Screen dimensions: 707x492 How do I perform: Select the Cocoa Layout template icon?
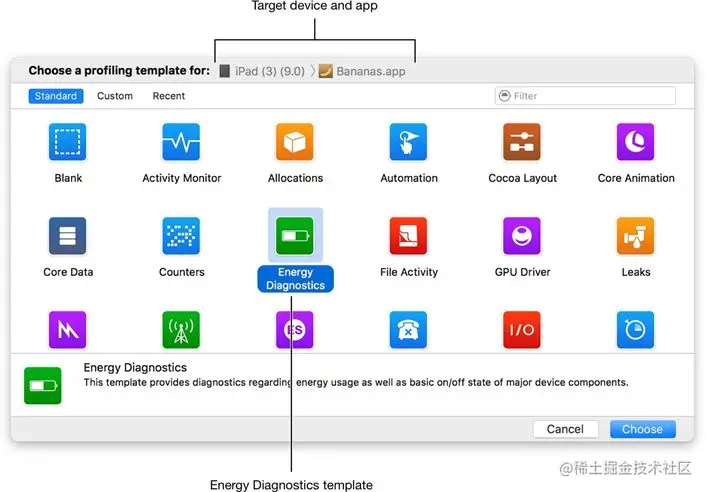(x=522, y=142)
